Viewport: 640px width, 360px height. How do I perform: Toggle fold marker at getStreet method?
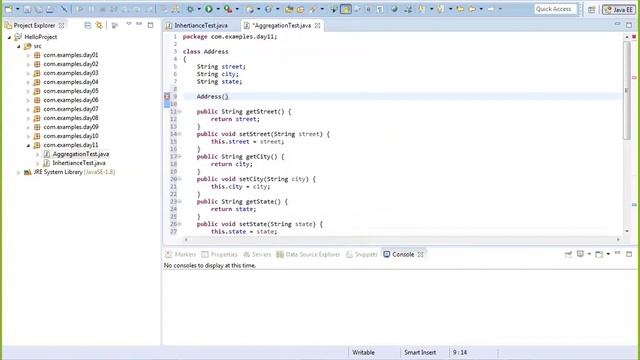click(180, 111)
